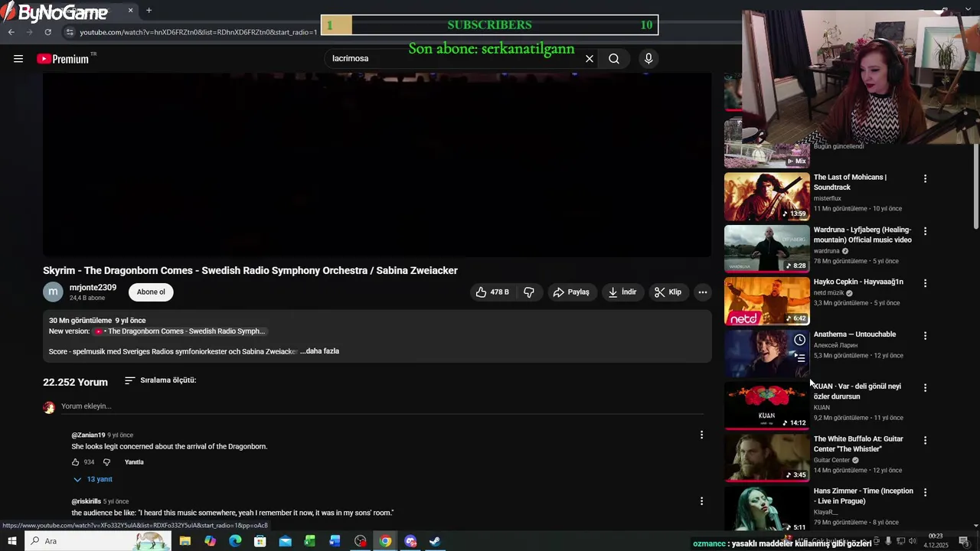
Task: Open menu for Anathema Untouchable video
Action: pyautogui.click(x=925, y=336)
